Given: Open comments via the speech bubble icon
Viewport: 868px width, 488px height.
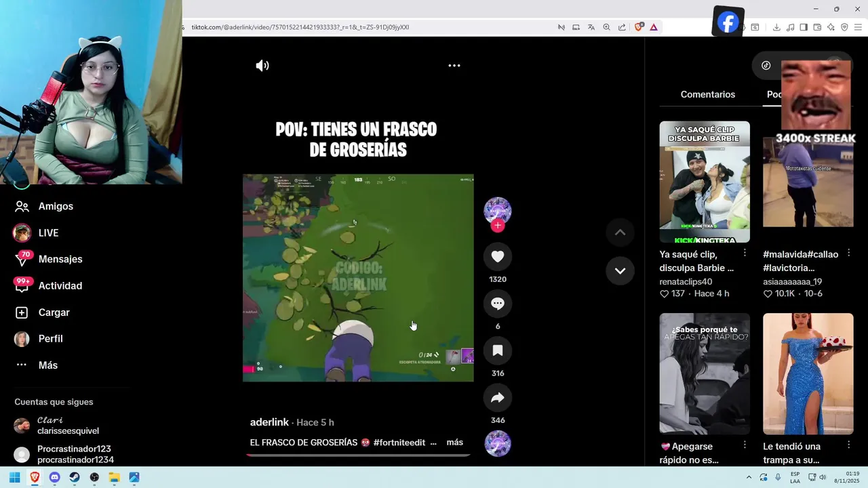Looking at the screenshot, I should (498, 304).
